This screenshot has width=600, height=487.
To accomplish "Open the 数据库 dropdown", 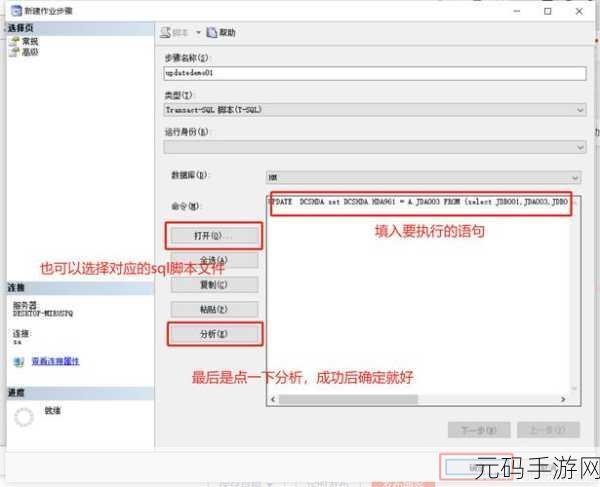I will [x=423, y=178].
